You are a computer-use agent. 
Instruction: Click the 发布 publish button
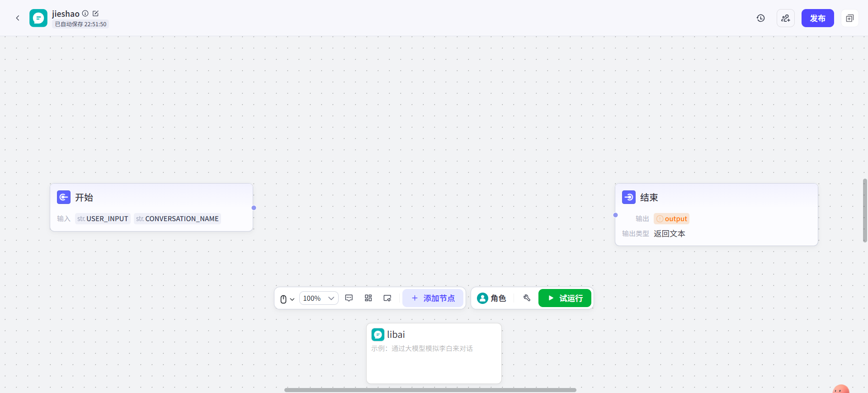(x=817, y=18)
